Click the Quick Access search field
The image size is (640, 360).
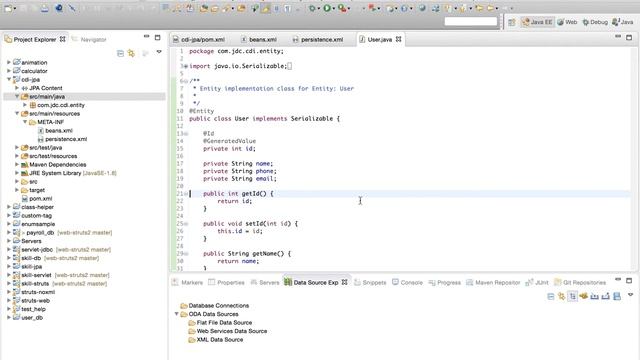coord(471,21)
